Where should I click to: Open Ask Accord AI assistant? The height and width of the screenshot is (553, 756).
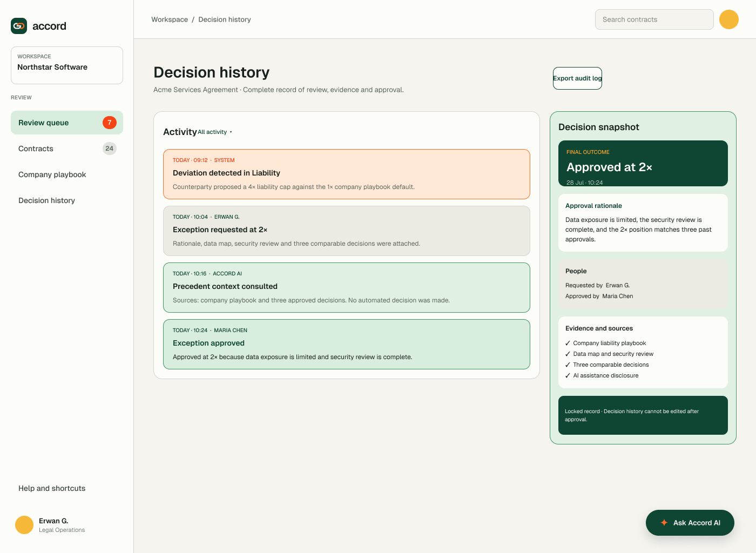click(690, 523)
